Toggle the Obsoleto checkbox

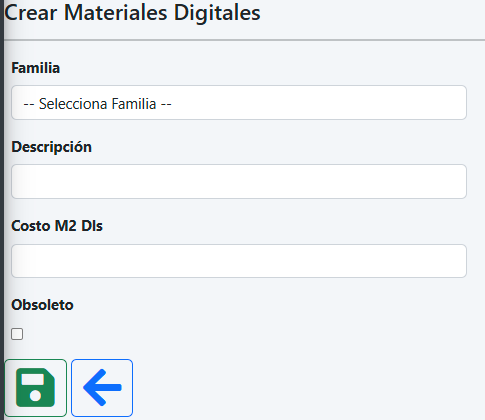pyautogui.click(x=17, y=334)
